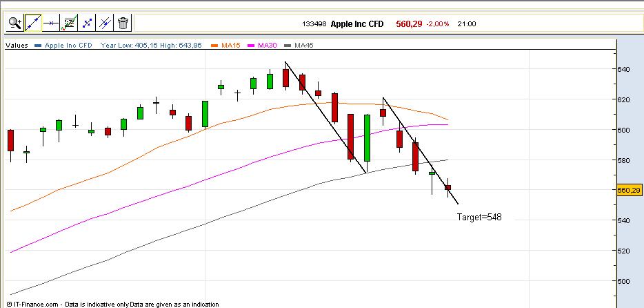Viewport: 644px width, 308px height.
Task: Click the gray MA45 color swatch
Action: pos(288,46)
